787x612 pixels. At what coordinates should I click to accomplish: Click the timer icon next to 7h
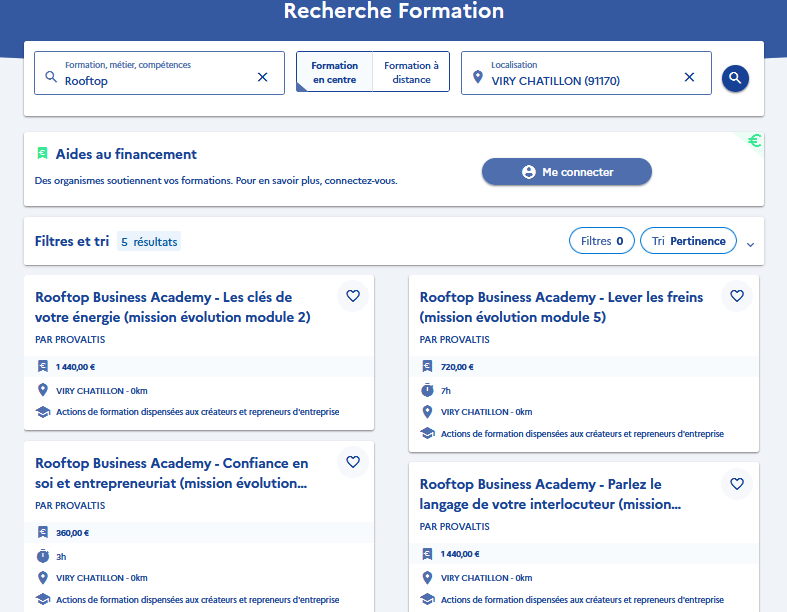[427, 390]
